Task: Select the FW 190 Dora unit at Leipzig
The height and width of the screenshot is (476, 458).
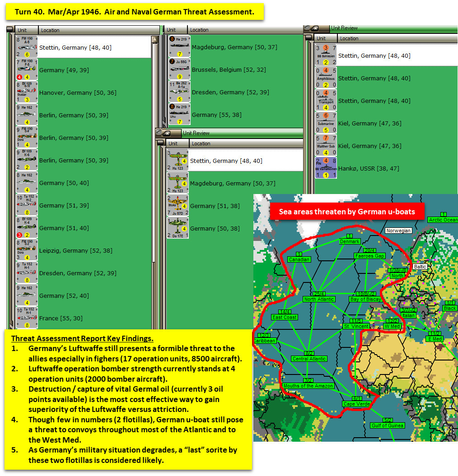Action: point(27,250)
